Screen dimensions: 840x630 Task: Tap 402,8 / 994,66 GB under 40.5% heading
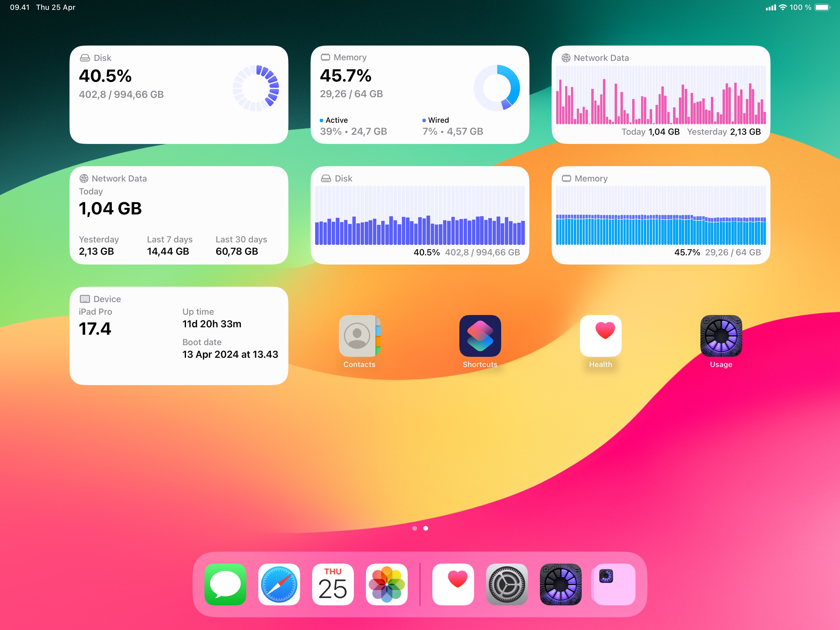coord(121,94)
